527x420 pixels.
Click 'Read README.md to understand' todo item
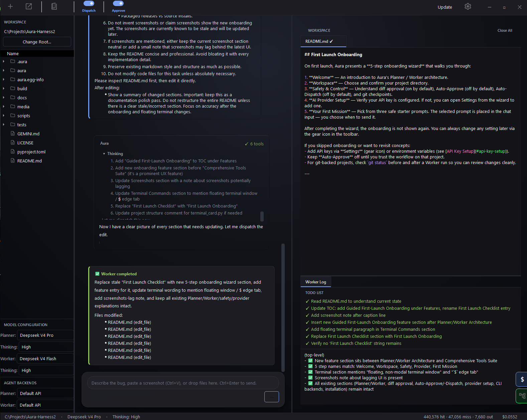click(x=353, y=301)
